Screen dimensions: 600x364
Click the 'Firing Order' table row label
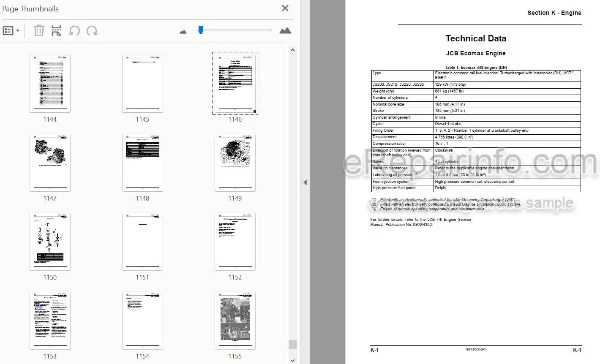tap(383, 130)
